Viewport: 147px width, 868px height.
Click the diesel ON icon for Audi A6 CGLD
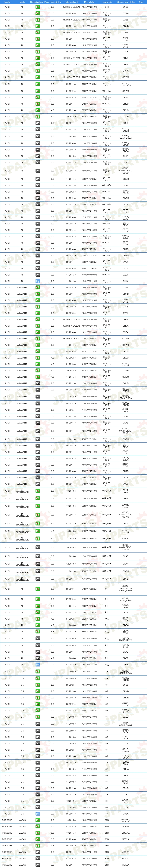(x=38, y=123)
